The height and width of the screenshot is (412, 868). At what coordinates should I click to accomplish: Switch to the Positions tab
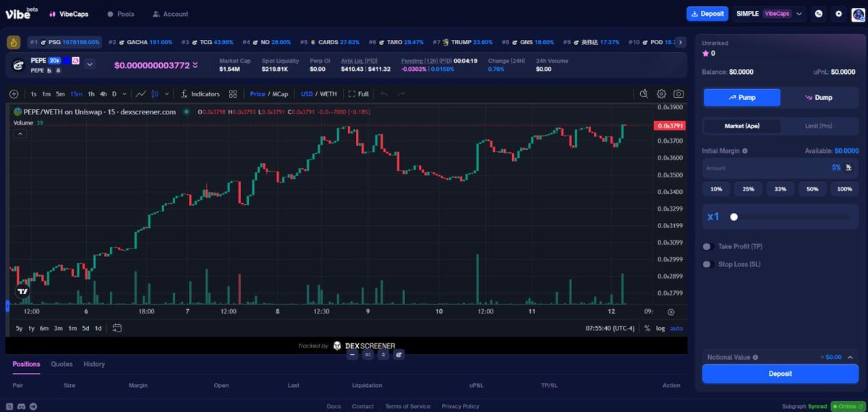(x=26, y=364)
